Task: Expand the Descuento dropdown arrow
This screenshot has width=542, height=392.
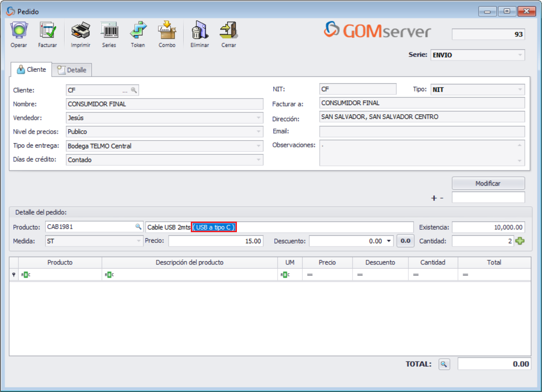Action: 388,240
